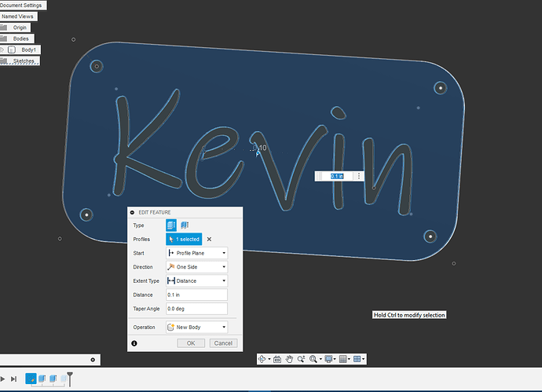Select the Pan hand tool
Viewport: 542px width, 392px height.
tap(289, 359)
